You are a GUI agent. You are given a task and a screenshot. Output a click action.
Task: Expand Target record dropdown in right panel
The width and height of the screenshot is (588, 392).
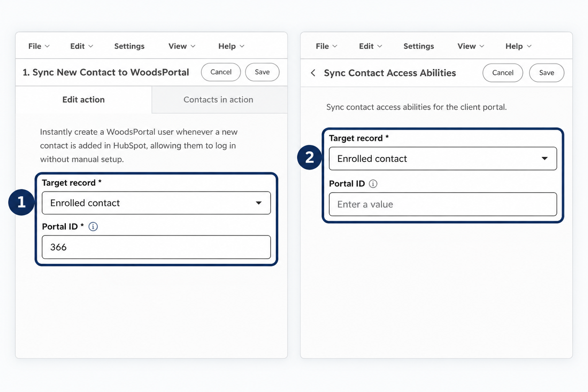(x=443, y=158)
